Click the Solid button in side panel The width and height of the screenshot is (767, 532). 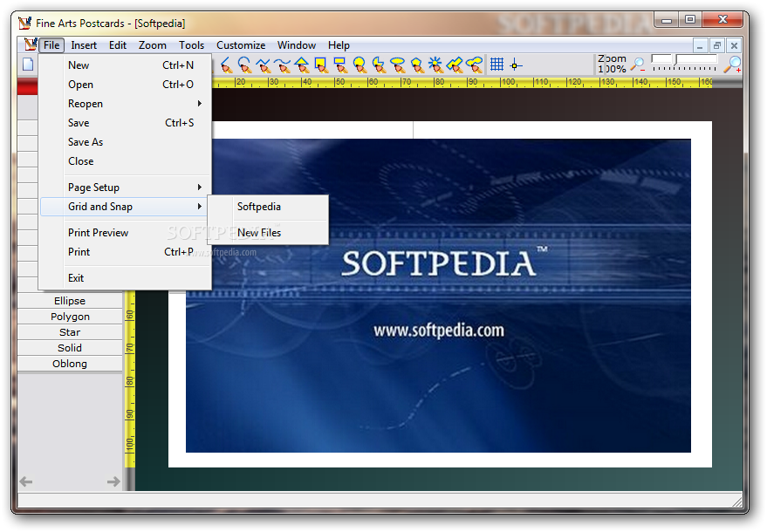tap(70, 348)
